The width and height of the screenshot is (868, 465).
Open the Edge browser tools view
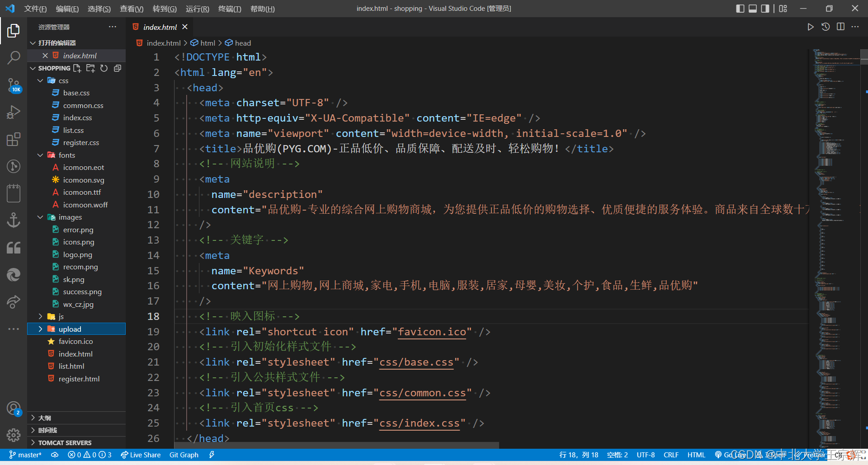tap(14, 275)
